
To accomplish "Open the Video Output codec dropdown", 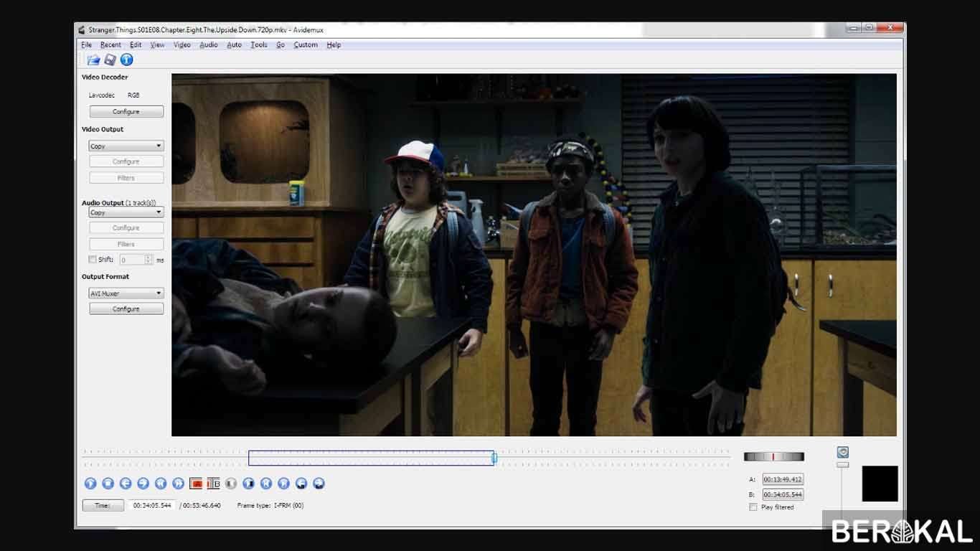I will coord(126,146).
